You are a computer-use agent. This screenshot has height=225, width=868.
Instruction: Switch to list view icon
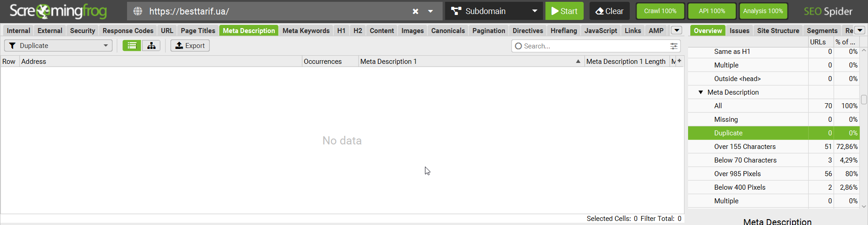[x=132, y=45]
